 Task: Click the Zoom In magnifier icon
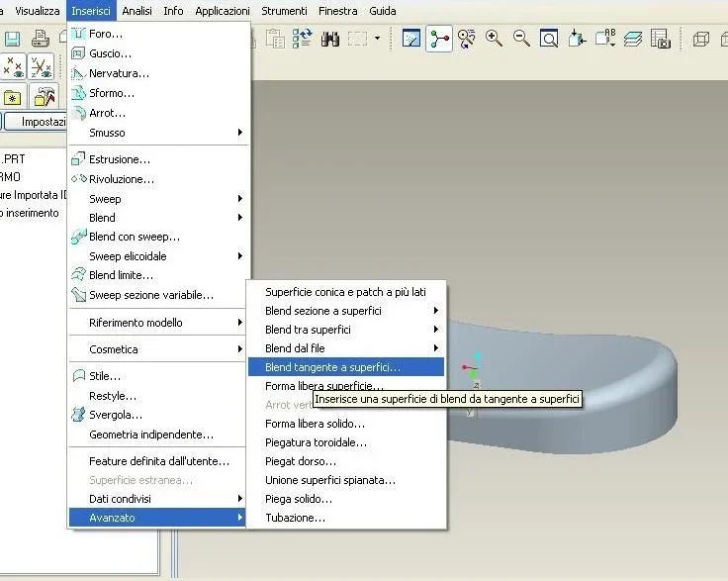494,39
